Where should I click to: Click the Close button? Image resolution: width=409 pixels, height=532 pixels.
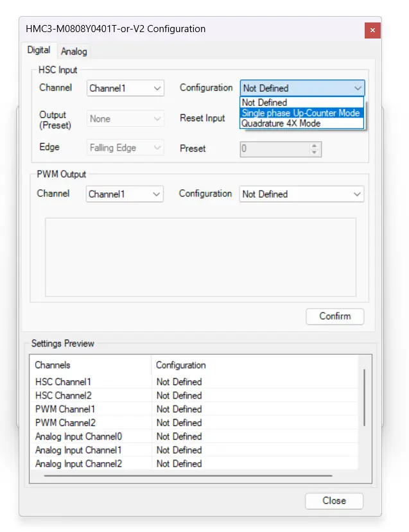(334, 501)
